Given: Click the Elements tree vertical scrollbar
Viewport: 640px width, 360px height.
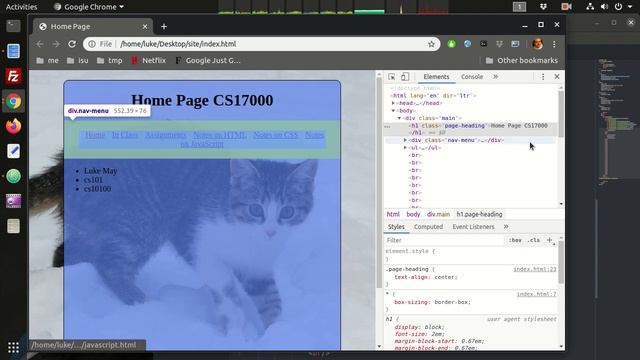Looking at the screenshot, I should point(561,114).
